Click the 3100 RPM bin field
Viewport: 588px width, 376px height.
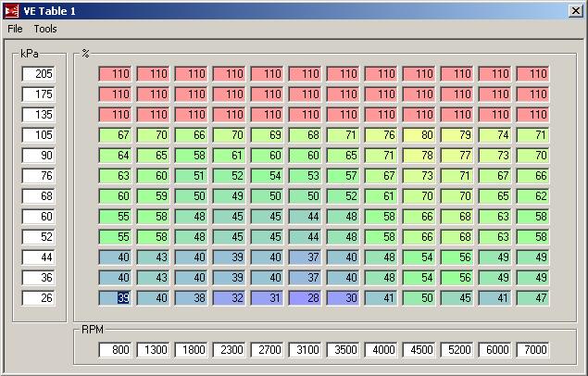coord(305,350)
